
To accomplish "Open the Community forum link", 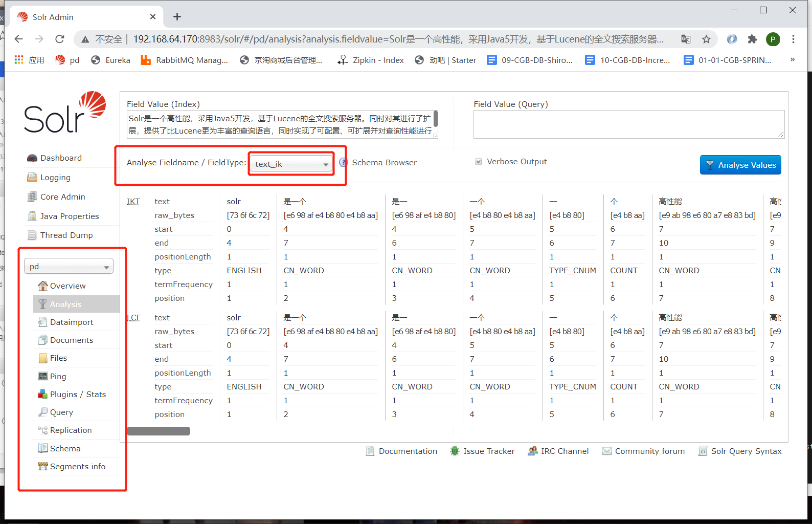I will click(x=643, y=451).
